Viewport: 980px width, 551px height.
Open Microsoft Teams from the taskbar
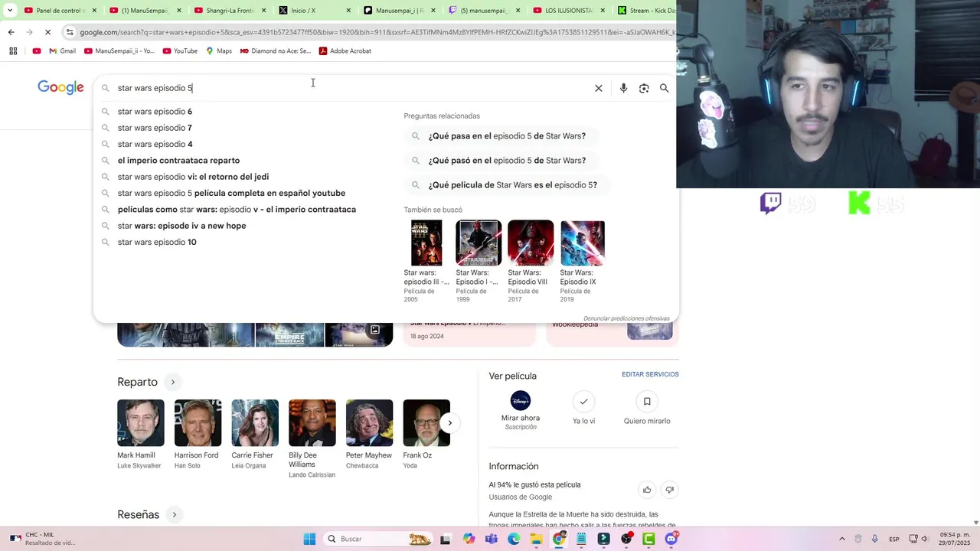pyautogui.click(x=492, y=539)
